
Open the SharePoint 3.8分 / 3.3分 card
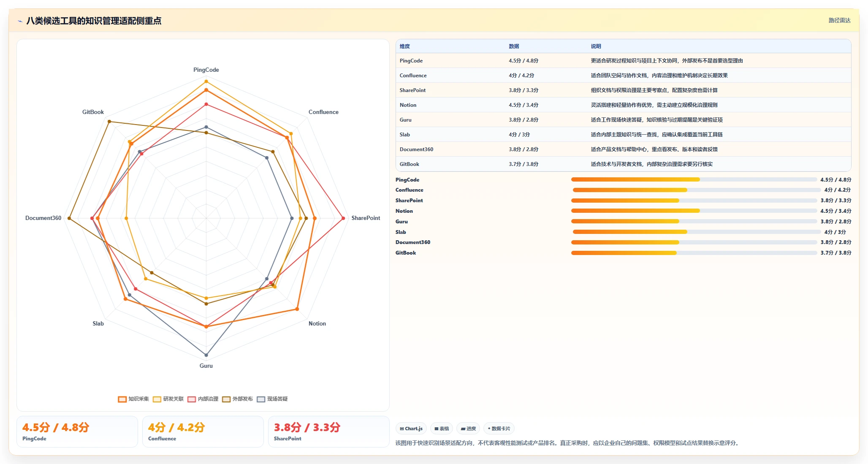point(329,431)
